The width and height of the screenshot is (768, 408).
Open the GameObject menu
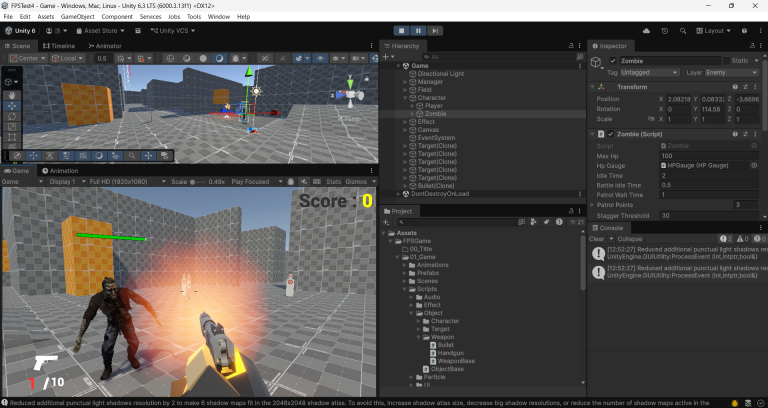[77, 17]
